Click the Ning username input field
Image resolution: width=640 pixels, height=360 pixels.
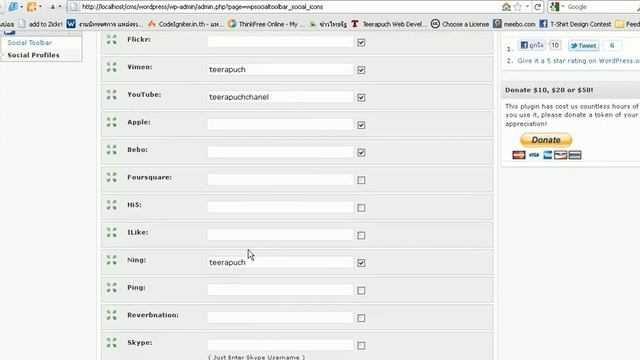coord(280,262)
